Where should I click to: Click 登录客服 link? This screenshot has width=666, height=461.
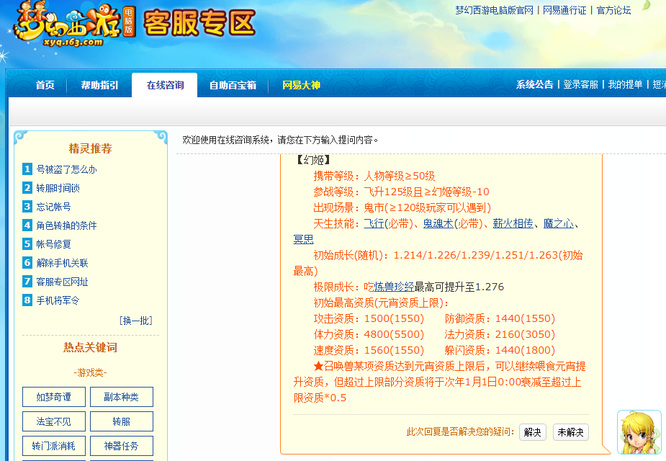(581, 85)
